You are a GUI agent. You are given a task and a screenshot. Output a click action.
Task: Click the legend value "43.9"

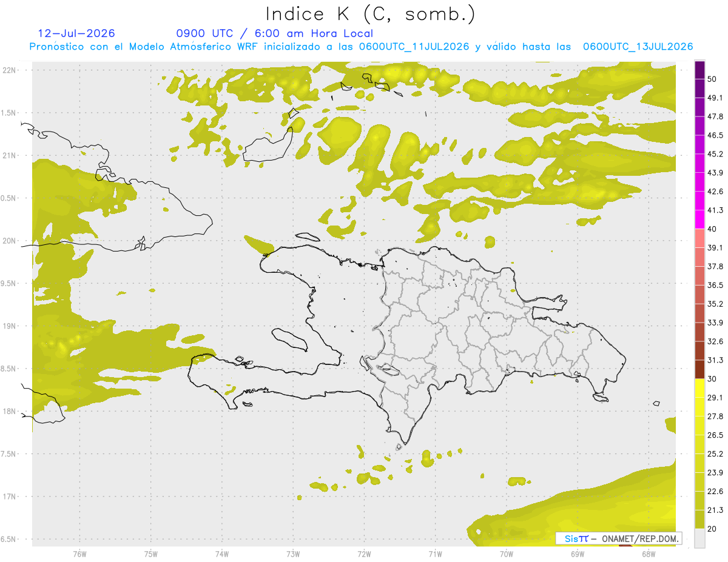click(x=715, y=173)
